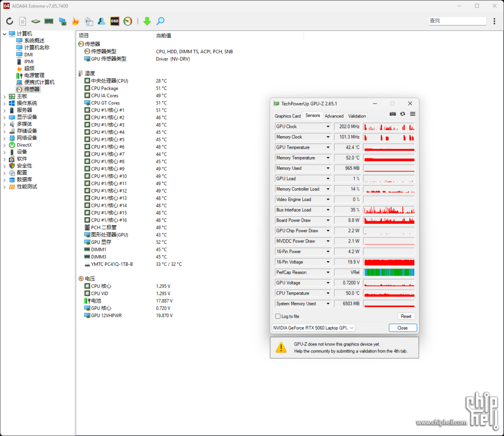Click the Reset button in GPU-Z
This screenshot has height=436, width=504.
[x=406, y=317]
